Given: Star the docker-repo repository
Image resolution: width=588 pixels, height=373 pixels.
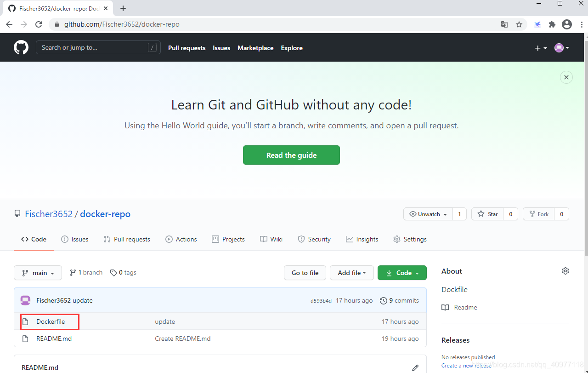Looking at the screenshot, I should pyautogui.click(x=487, y=214).
